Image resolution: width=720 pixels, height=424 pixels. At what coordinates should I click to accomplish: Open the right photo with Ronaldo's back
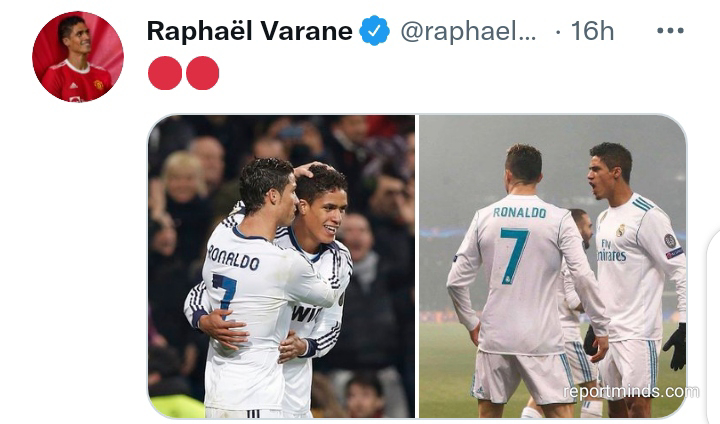tap(553, 266)
